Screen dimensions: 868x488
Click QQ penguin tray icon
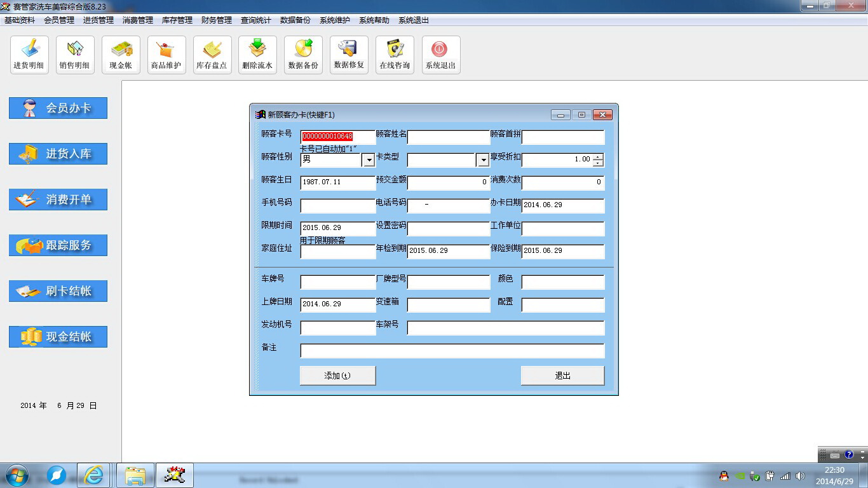[724, 476]
